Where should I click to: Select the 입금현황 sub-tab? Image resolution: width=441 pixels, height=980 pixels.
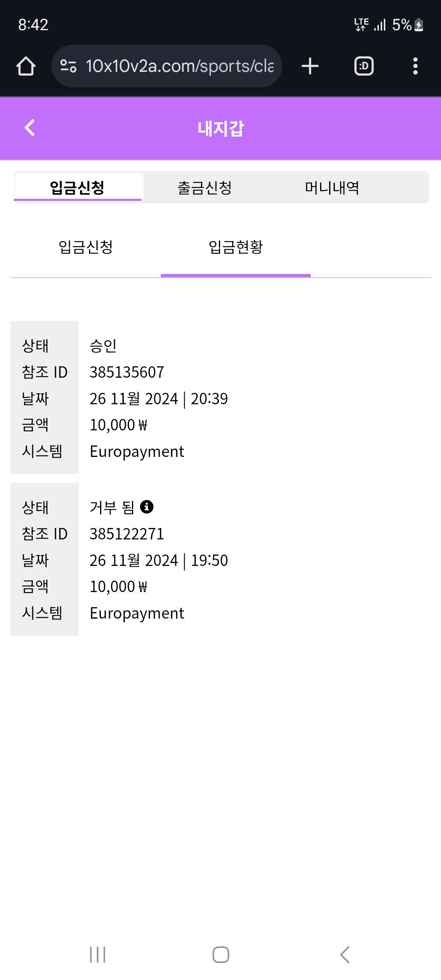pyautogui.click(x=236, y=247)
